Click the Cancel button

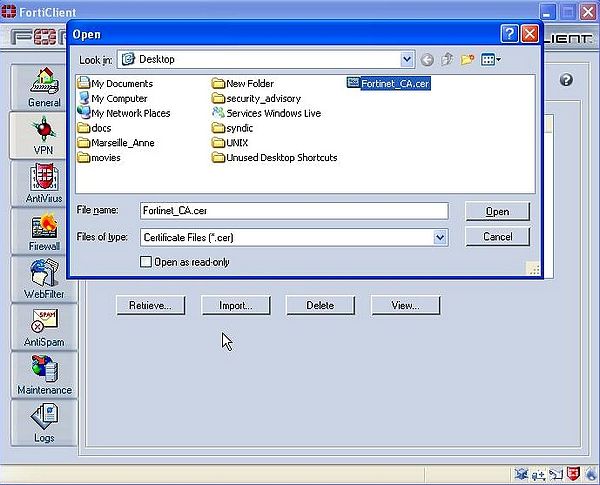[x=497, y=237]
